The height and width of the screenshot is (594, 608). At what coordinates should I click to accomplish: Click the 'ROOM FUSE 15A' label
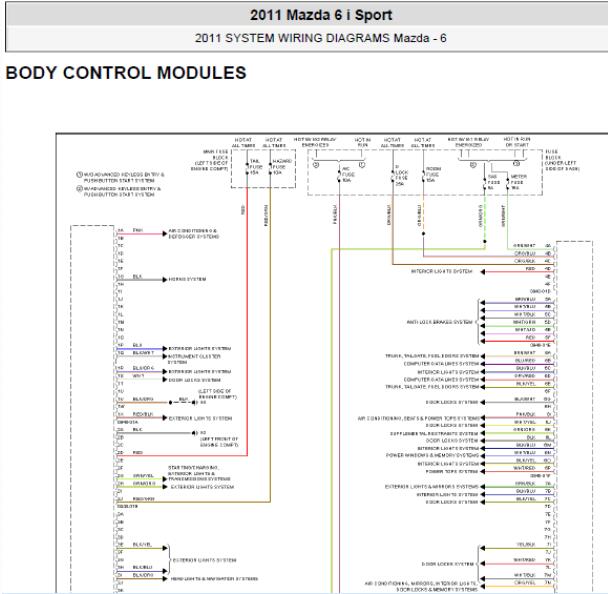point(433,174)
